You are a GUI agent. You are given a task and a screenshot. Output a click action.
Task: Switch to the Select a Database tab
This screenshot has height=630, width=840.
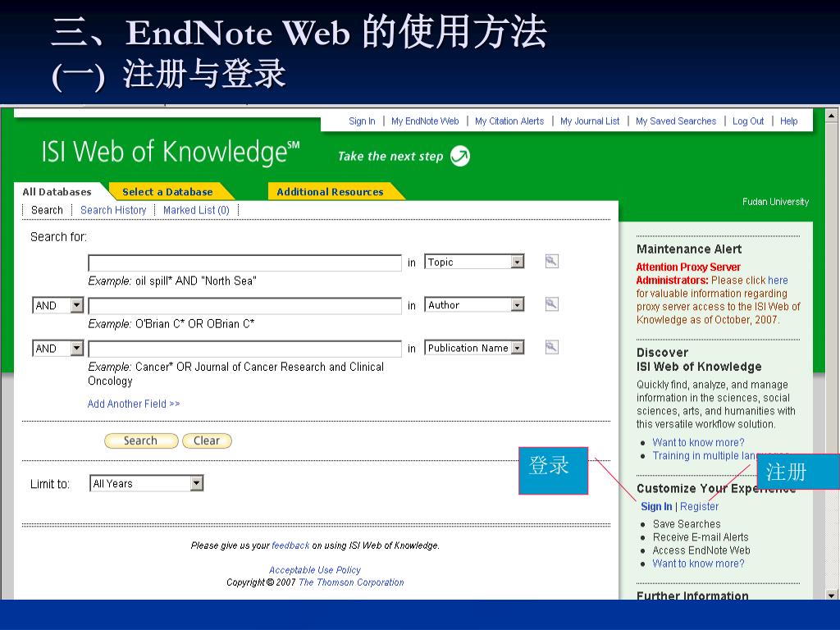[167, 192]
